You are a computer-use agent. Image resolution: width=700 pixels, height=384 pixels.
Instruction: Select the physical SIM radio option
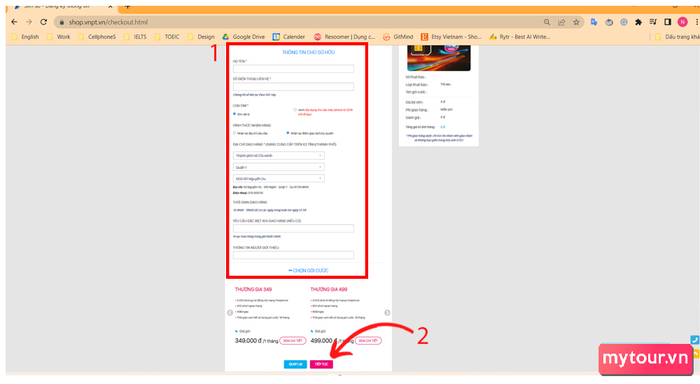(234, 114)
